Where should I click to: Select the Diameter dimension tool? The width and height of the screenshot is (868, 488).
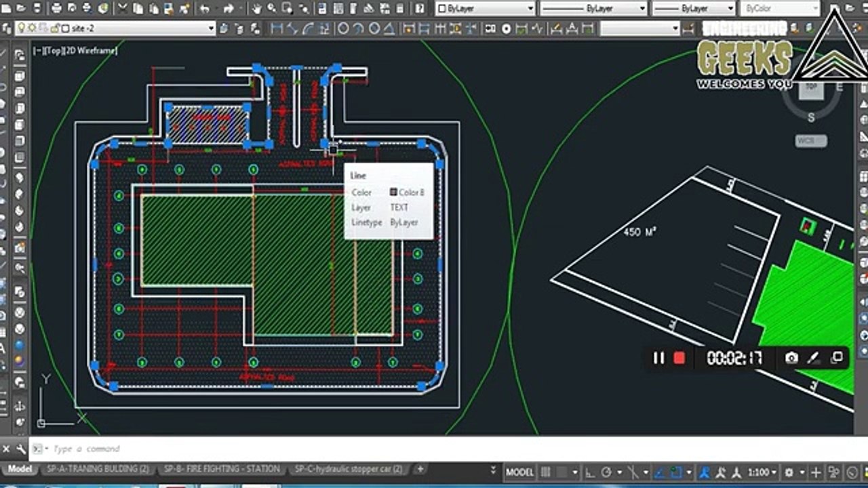375,28
